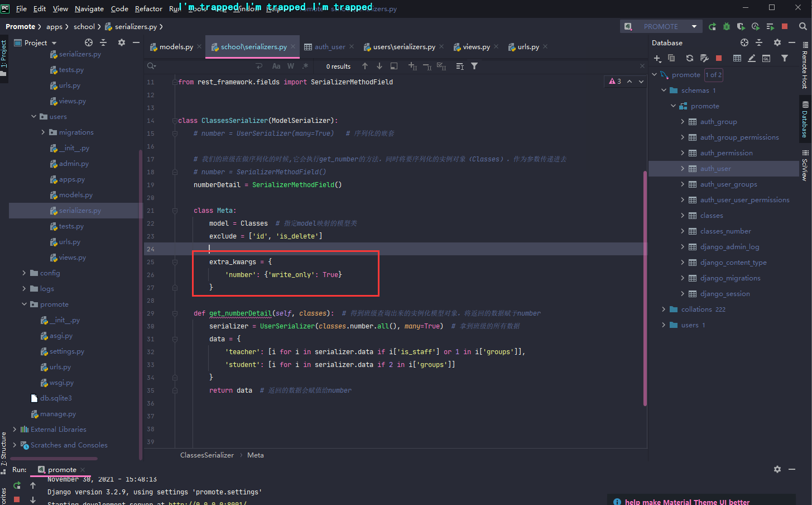Screen dimensions: 812x505
Task: Toggle whole Words 'W' search option
Action: pyautogui.click(x=291, y=66)
